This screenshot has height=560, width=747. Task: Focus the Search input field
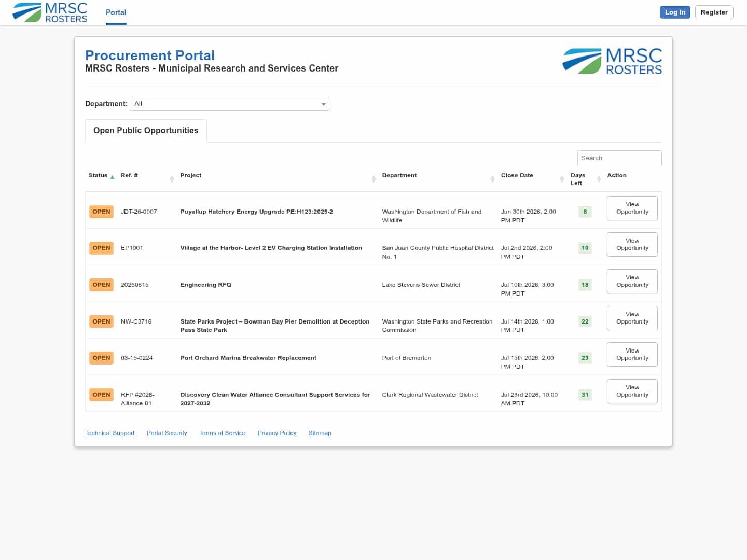(619, 158)
